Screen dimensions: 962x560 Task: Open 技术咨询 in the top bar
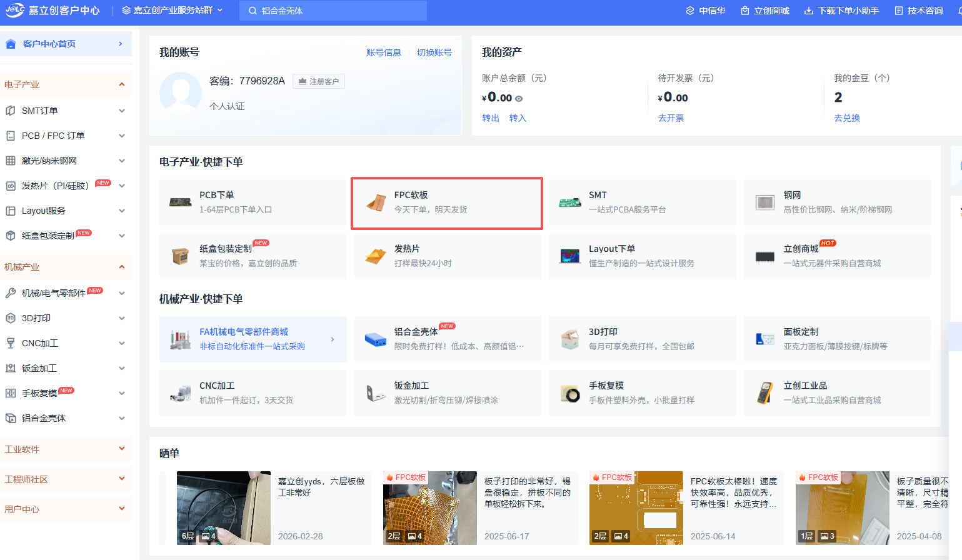pos(918,11)
